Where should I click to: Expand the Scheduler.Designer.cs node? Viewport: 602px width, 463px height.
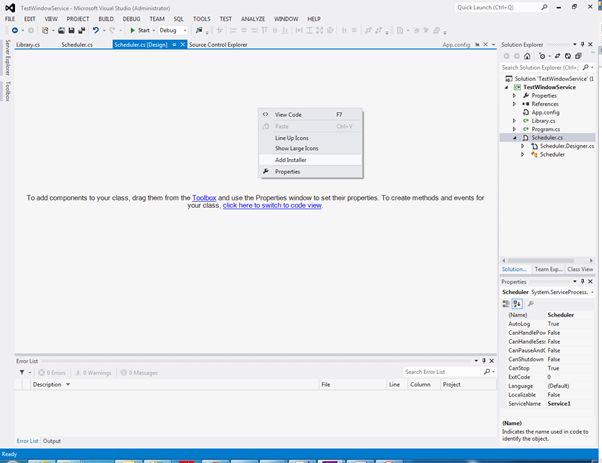tap(523, 146)
